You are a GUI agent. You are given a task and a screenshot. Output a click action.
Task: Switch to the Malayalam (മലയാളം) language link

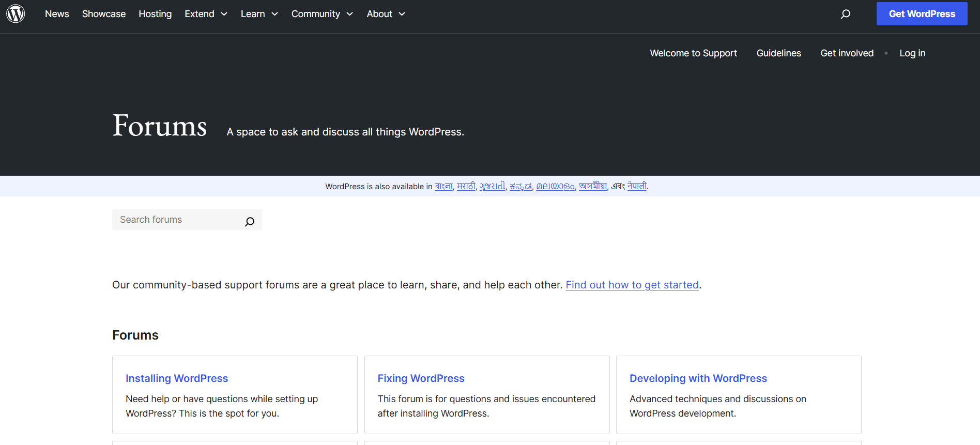tap(555, 187)
